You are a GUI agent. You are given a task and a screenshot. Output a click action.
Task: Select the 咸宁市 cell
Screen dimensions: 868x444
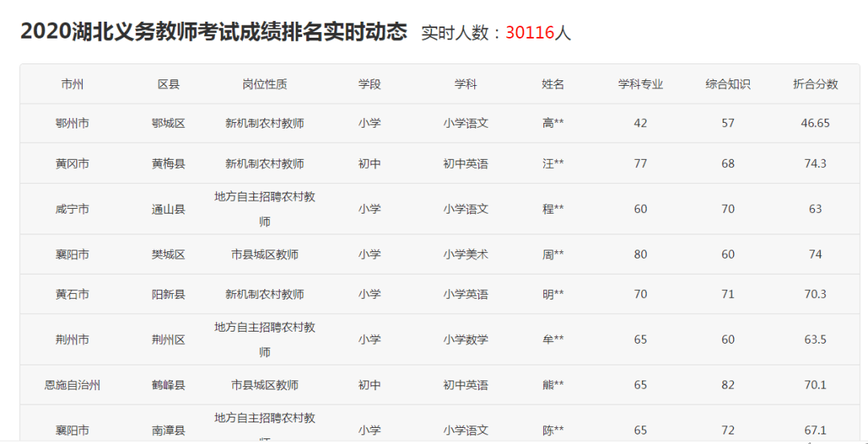72,209
